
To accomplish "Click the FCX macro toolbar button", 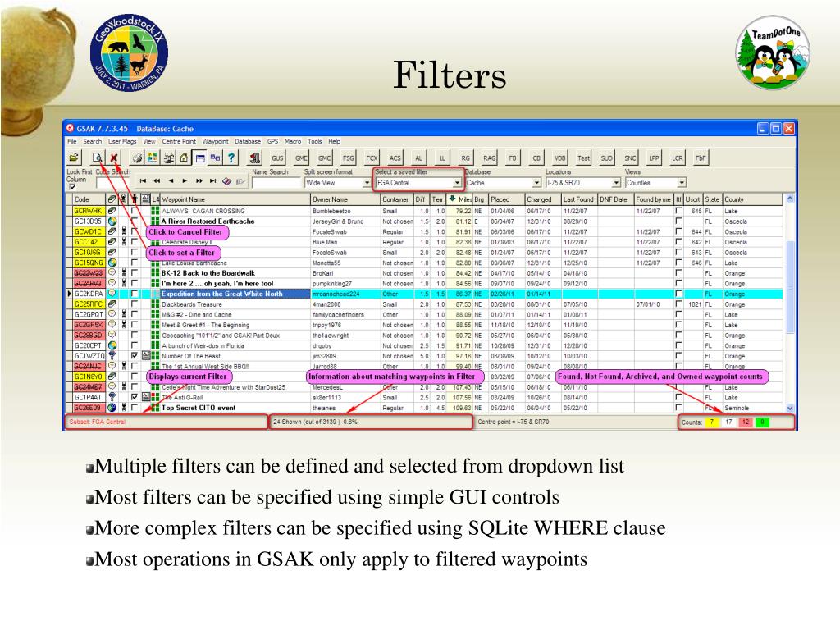I will 372,158.
